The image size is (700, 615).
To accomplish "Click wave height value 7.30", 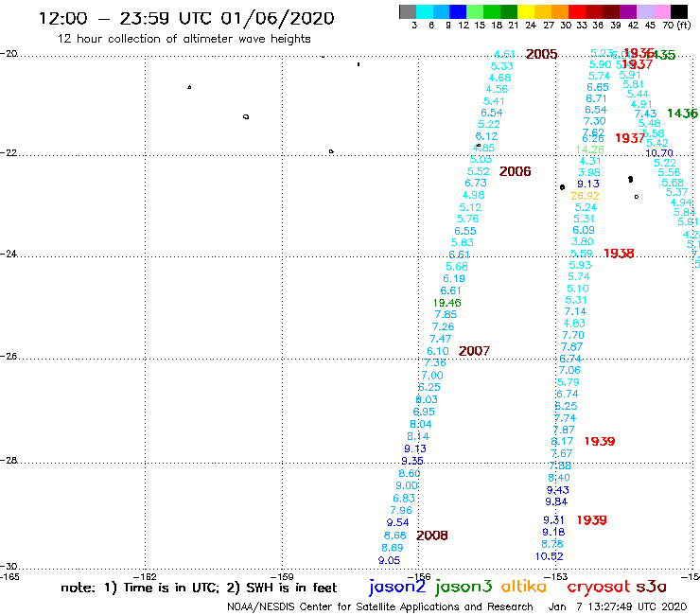I will (595, 121).
